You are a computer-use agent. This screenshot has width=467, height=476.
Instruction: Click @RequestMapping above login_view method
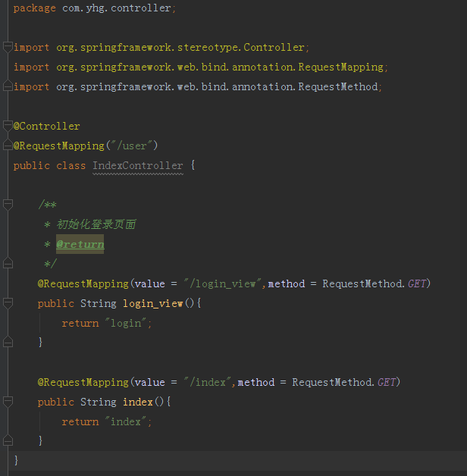[83, 283]
